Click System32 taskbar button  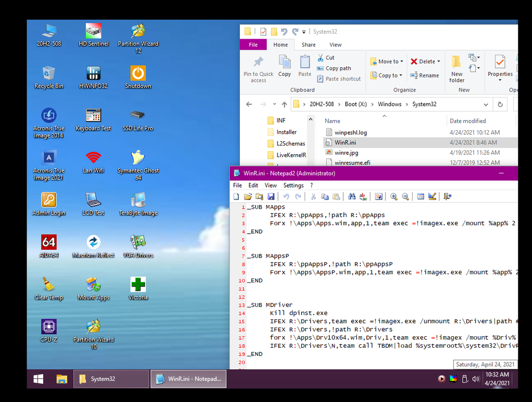point(111,379)
